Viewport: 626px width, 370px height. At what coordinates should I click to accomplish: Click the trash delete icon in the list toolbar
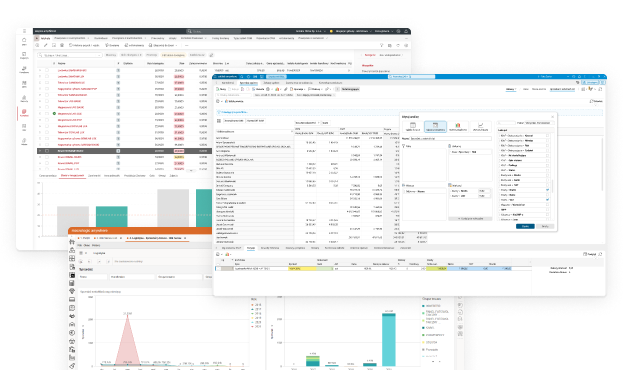pos(62,45)
